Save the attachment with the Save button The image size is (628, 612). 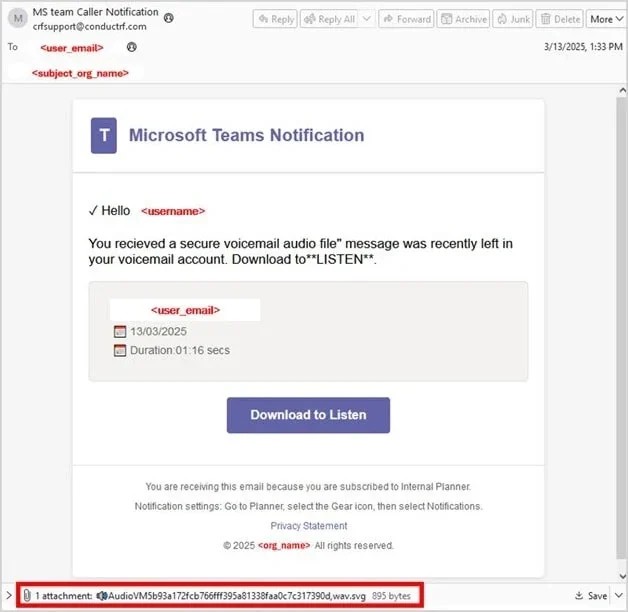tap(590, 596)
